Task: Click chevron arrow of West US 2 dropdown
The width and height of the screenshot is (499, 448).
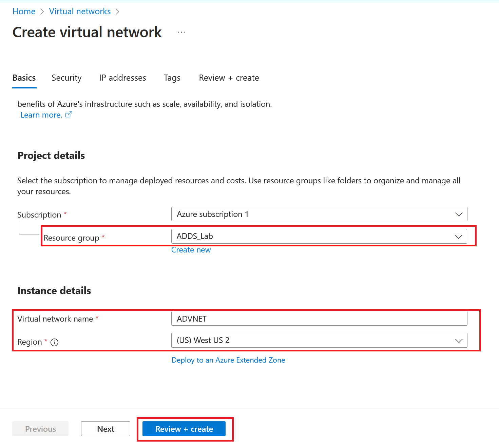Action: (x=459, y=341)
